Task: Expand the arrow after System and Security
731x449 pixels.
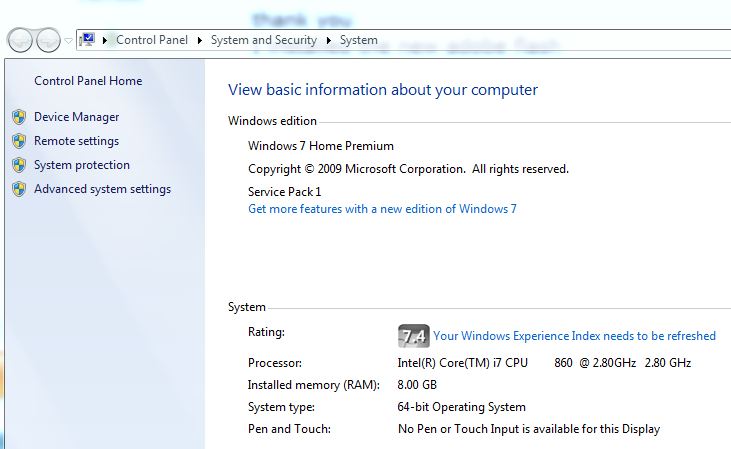Action: [x=329, y=41]
